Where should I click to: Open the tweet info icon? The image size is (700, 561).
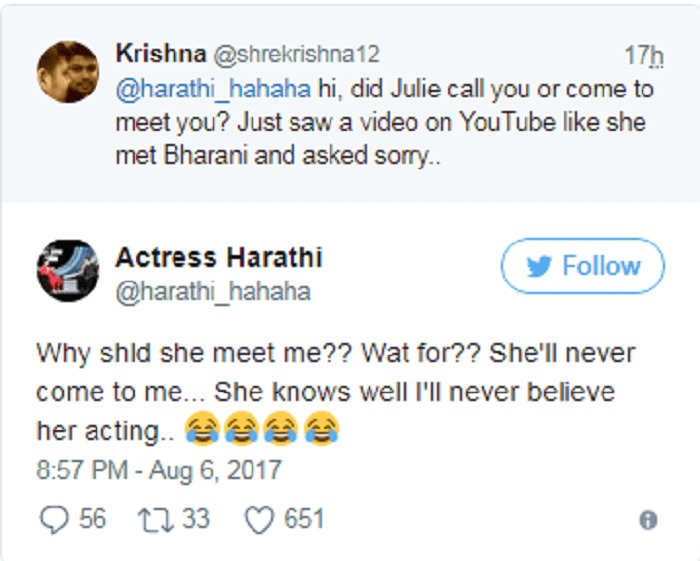click(x=648, y=520)
